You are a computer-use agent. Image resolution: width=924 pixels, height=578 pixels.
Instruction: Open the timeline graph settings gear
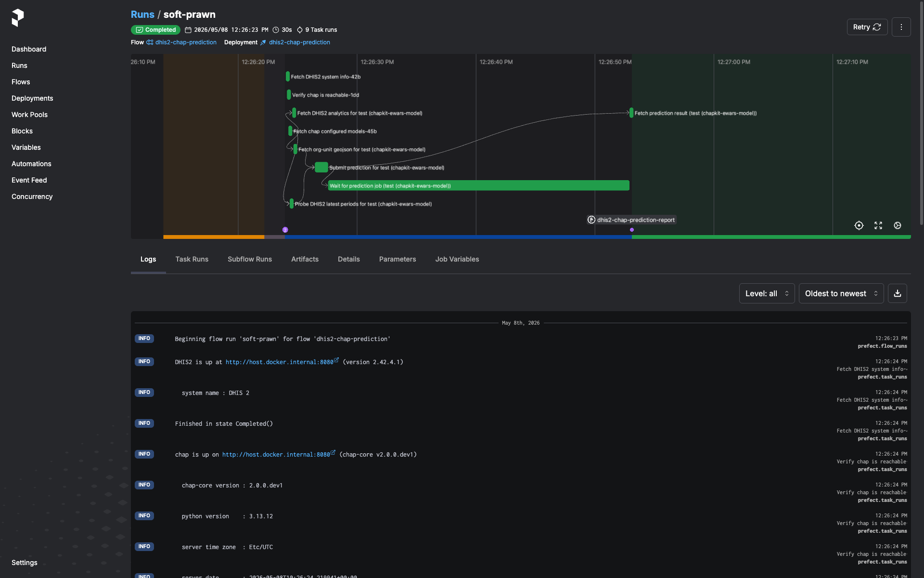[x=898, y=225]
